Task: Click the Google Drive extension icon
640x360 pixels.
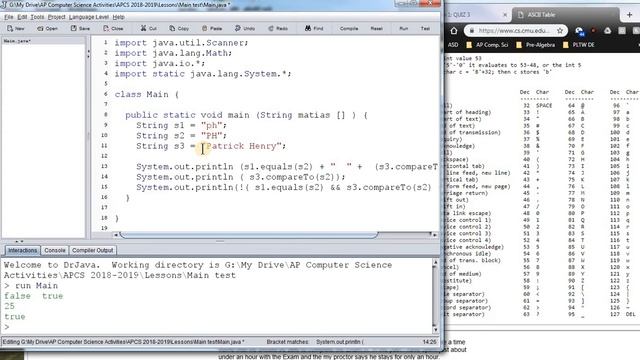Action: (x=608, y=31)
